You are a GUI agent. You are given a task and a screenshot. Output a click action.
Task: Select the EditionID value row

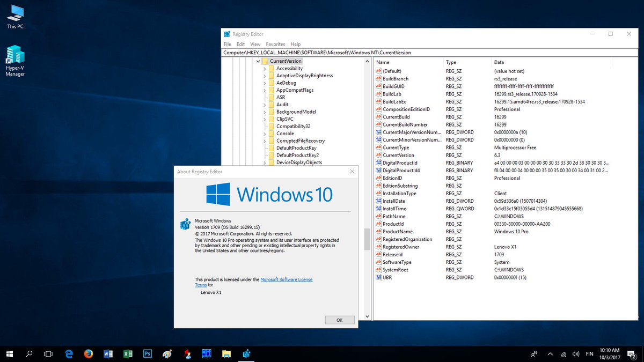point(506,178)
